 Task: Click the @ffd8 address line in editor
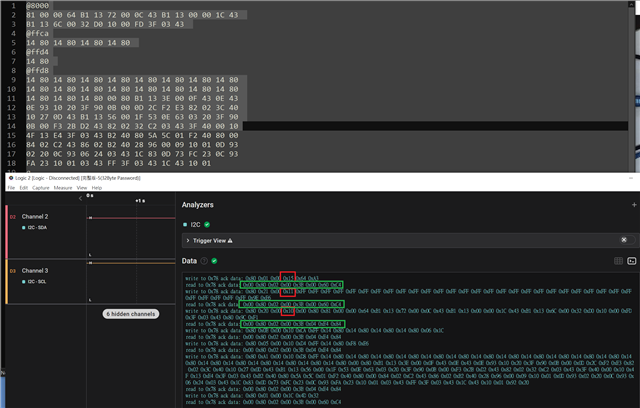[38, 71]
